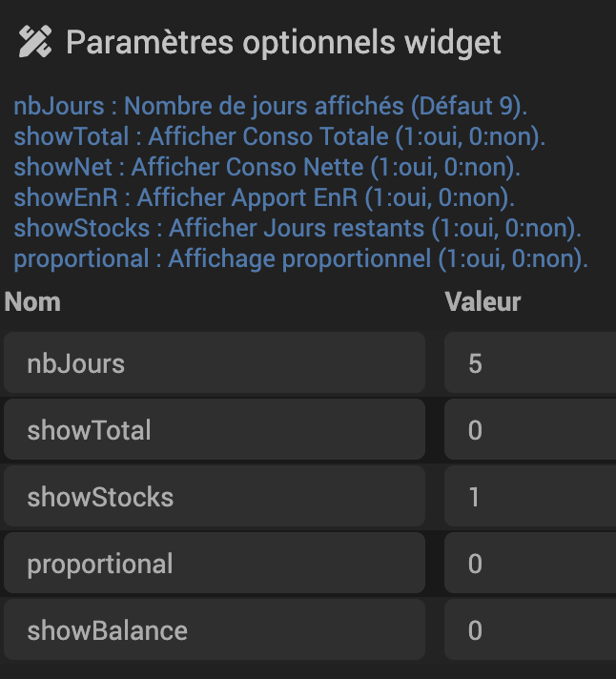Screen dimensions: 616x679
Task: Click the Nom column header
Action: point(32,302)
